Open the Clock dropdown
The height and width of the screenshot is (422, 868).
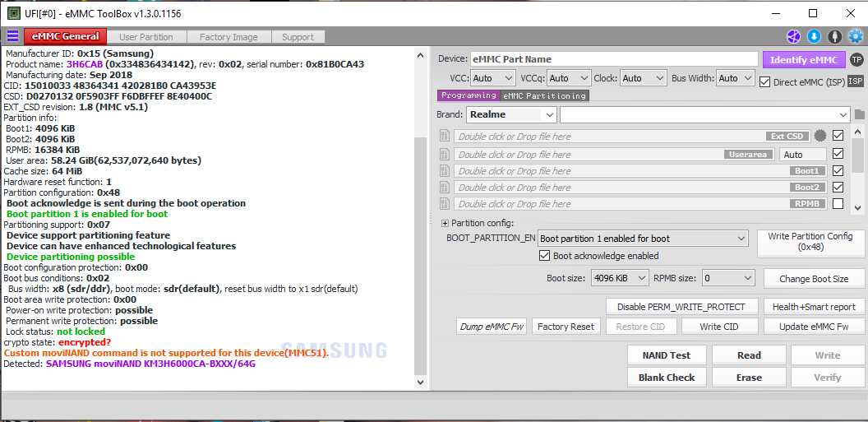pos(644,78)
